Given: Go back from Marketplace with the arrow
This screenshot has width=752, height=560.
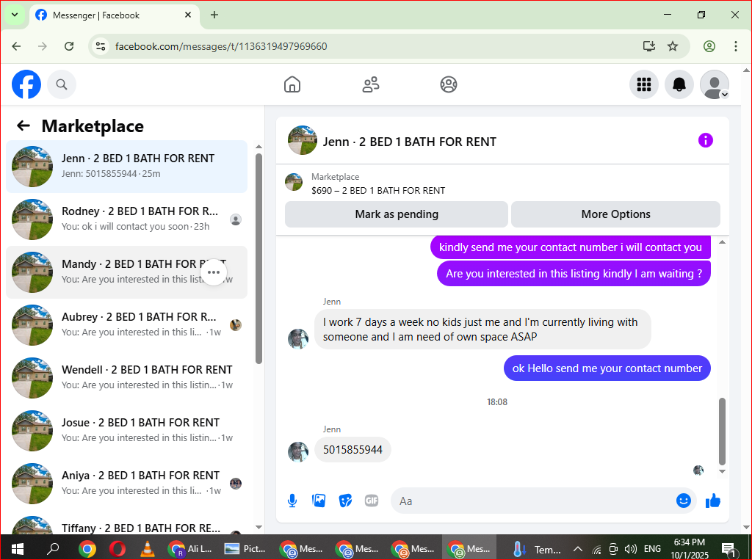Looking at the screenshot, I should pyautogui.click(x=23, y=126).
